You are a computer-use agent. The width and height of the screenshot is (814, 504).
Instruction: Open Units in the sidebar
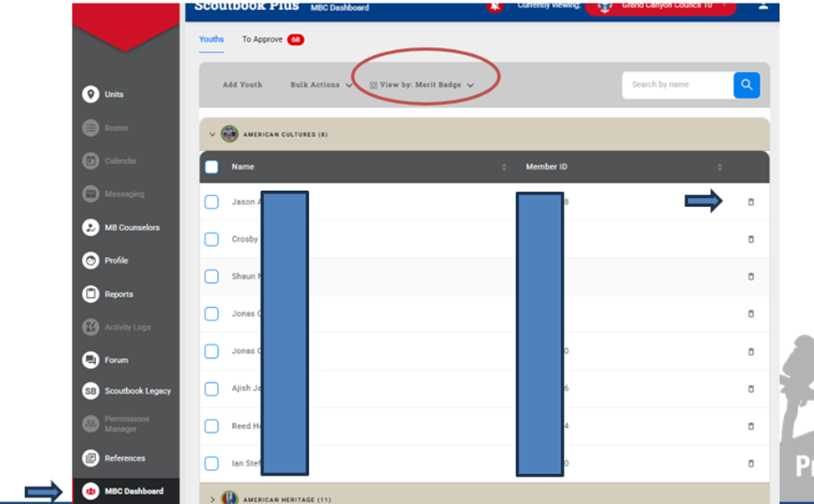click(x=103, y=94)
